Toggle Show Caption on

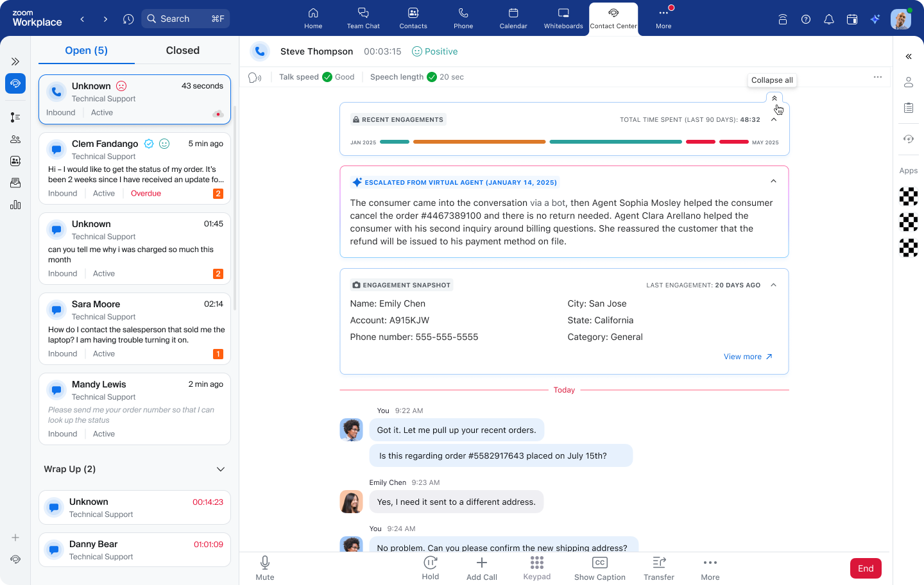599,563
